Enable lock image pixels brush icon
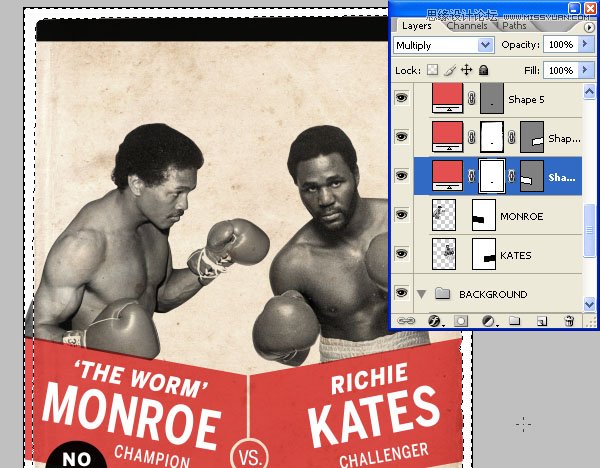This screenshot has width=600, height=468. tap(449, 71)
